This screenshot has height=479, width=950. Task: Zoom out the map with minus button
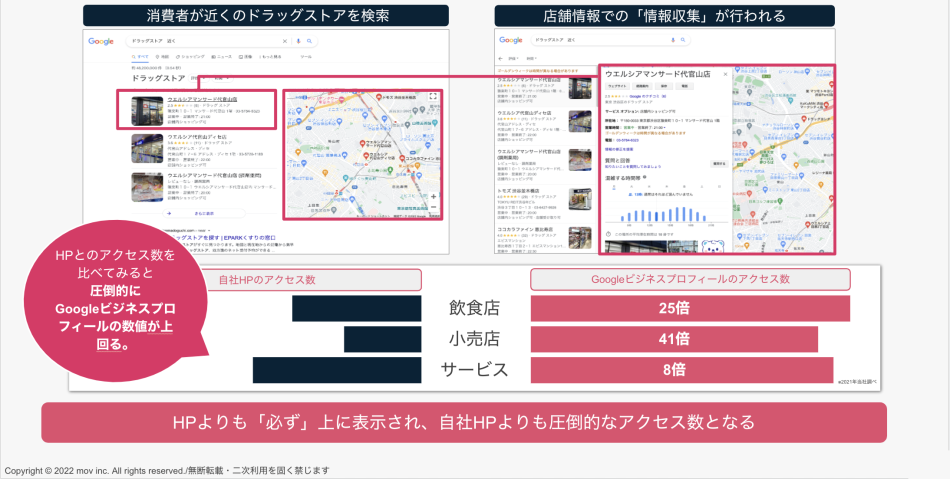[433, 208]
